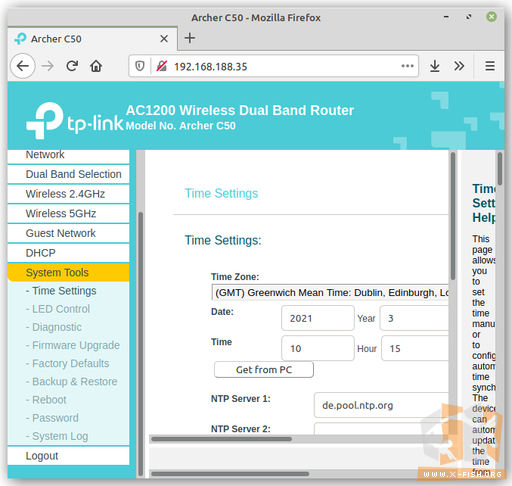Go to the Firefox home page
The height and width of the screenshot is (486, 512).
pos(96,66)
